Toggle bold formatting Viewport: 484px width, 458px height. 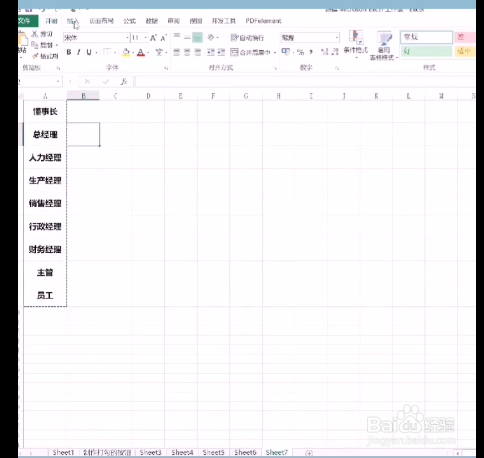(69, 52)
